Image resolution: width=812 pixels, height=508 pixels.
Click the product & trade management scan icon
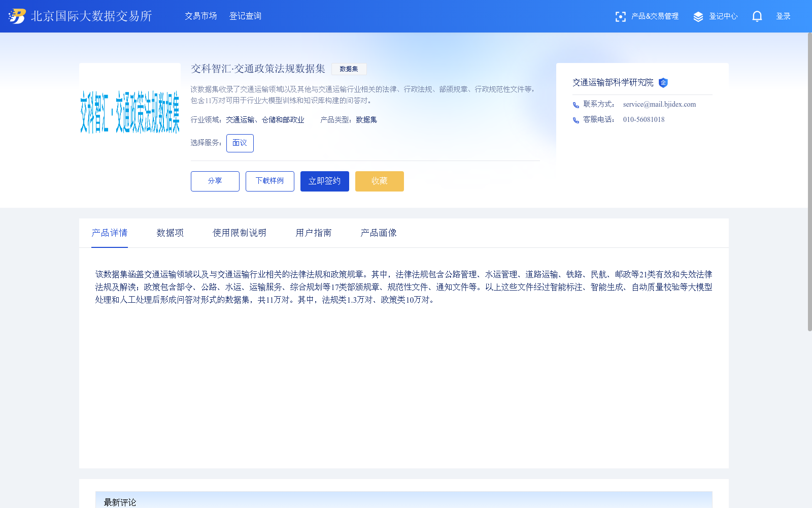tap(620, 17)
